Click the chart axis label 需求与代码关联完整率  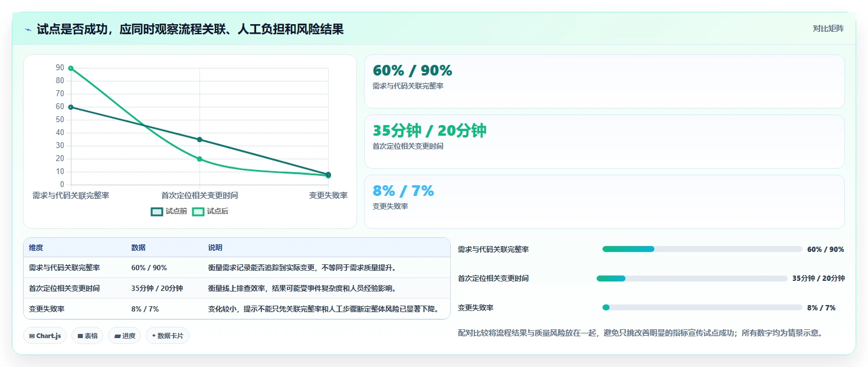click(x=71, y=195)
